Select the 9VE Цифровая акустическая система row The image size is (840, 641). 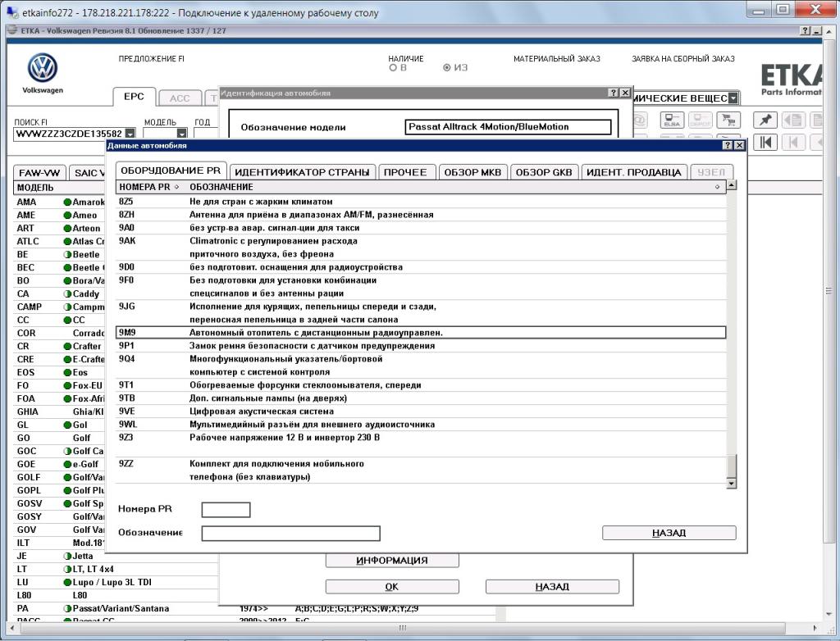point(421,411)
